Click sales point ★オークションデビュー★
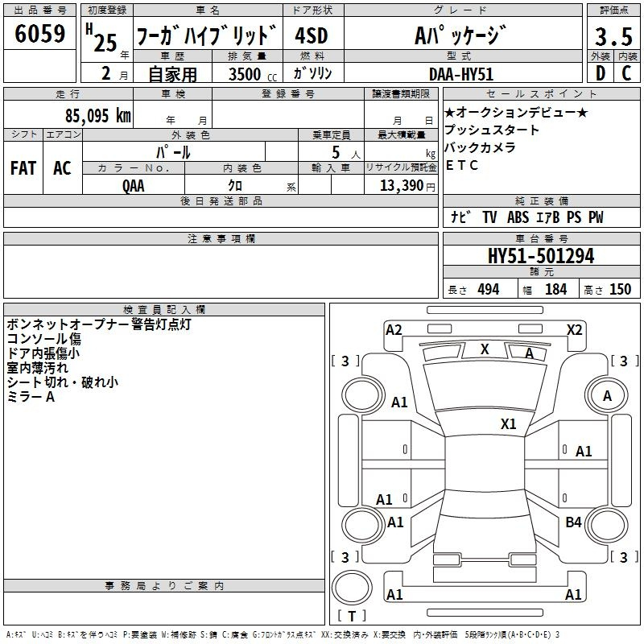This screenshot has height=644, width=644. click(516, 112)
